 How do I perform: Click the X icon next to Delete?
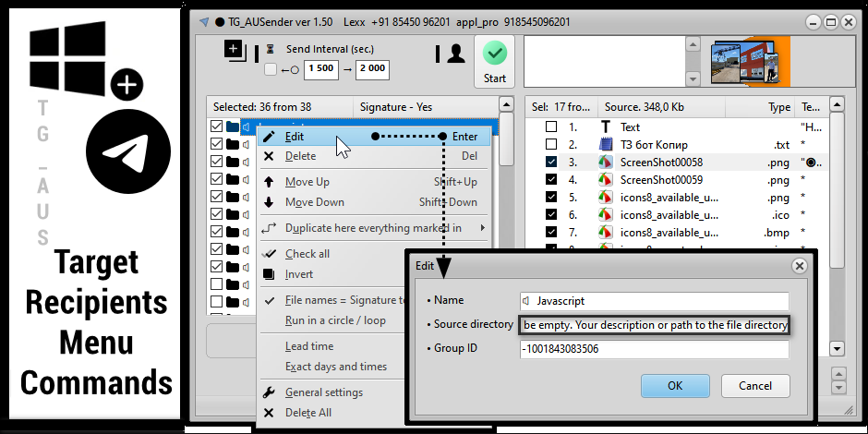tap(269, 157)
